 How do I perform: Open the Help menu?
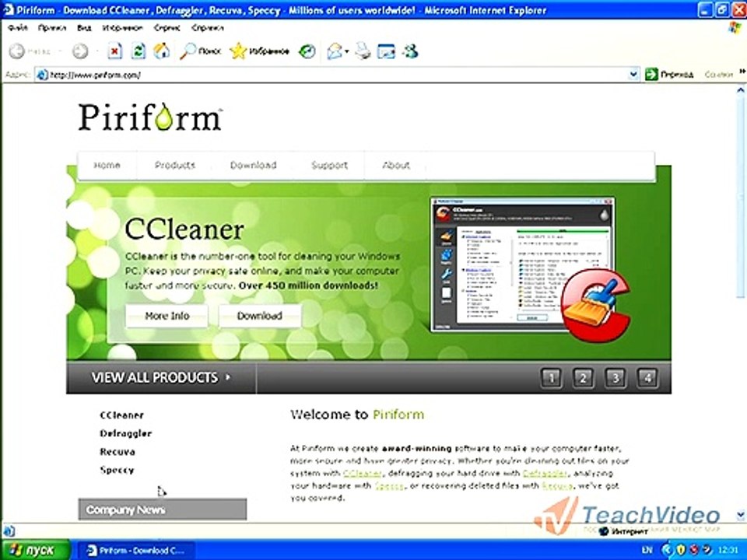click(x=207, y=28)
